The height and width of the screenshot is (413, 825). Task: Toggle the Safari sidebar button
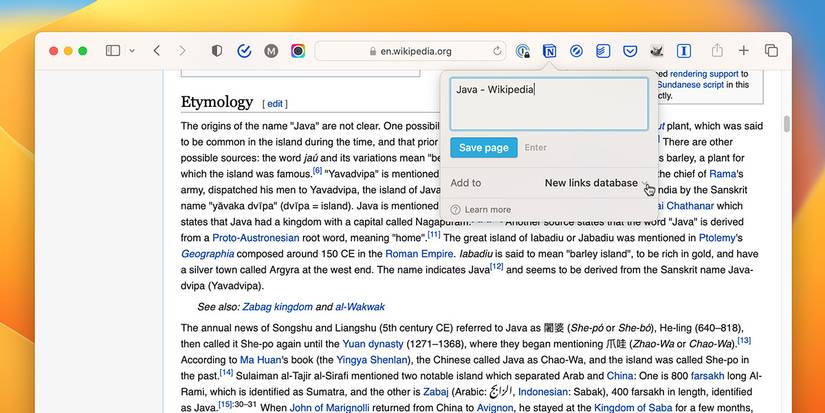point(113,51)
